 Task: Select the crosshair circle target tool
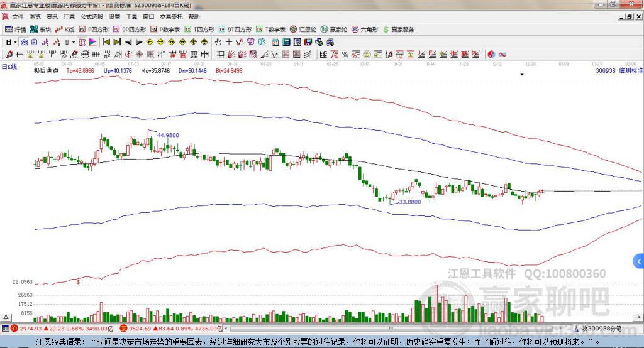coord(128,54)
